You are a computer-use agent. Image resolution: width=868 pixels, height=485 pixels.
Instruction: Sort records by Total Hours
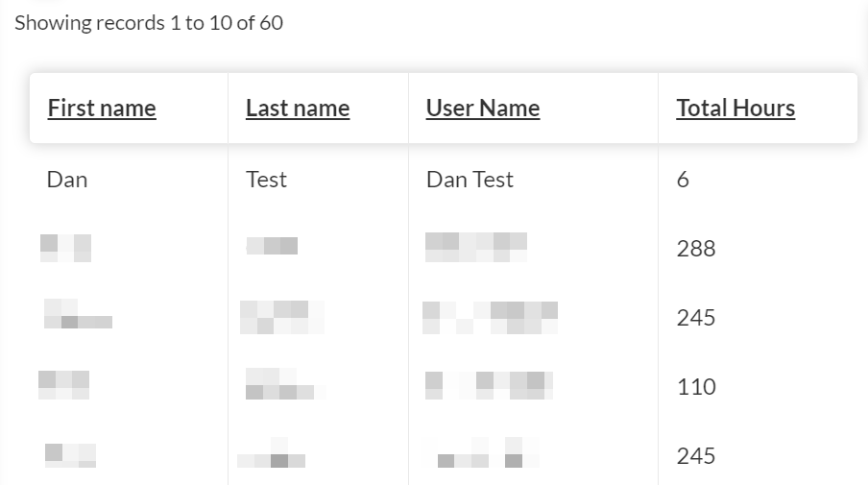735,108
